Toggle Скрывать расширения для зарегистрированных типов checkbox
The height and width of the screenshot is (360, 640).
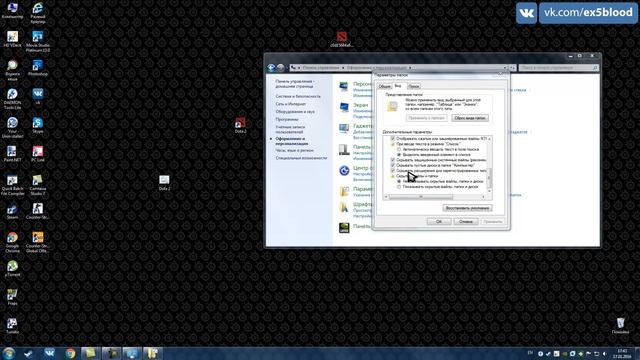[x=393, y=171]
